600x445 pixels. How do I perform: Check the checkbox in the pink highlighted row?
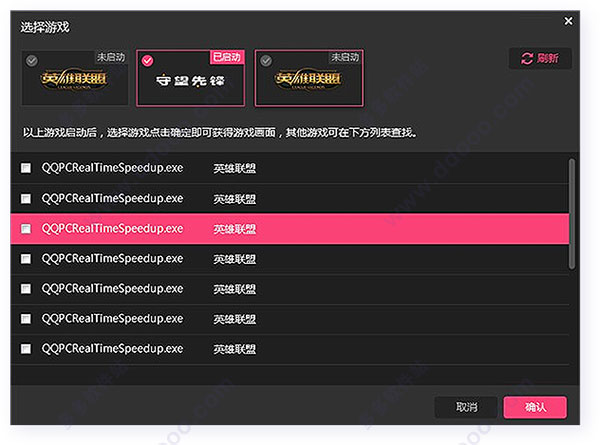point(26,229)
